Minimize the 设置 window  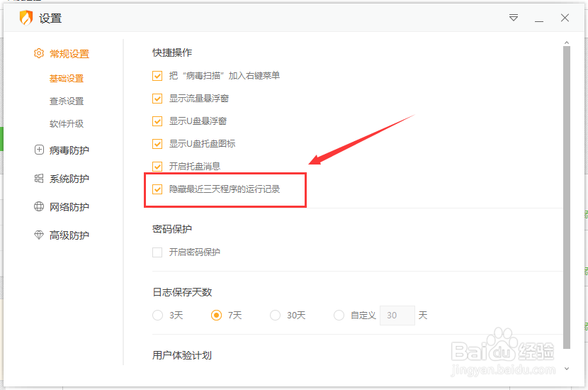click(539, 21)
